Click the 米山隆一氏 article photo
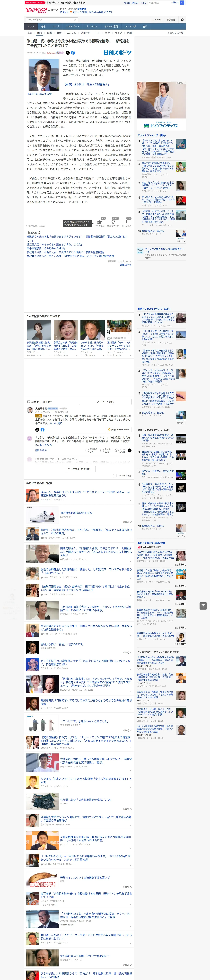 [x=44, y=75]
